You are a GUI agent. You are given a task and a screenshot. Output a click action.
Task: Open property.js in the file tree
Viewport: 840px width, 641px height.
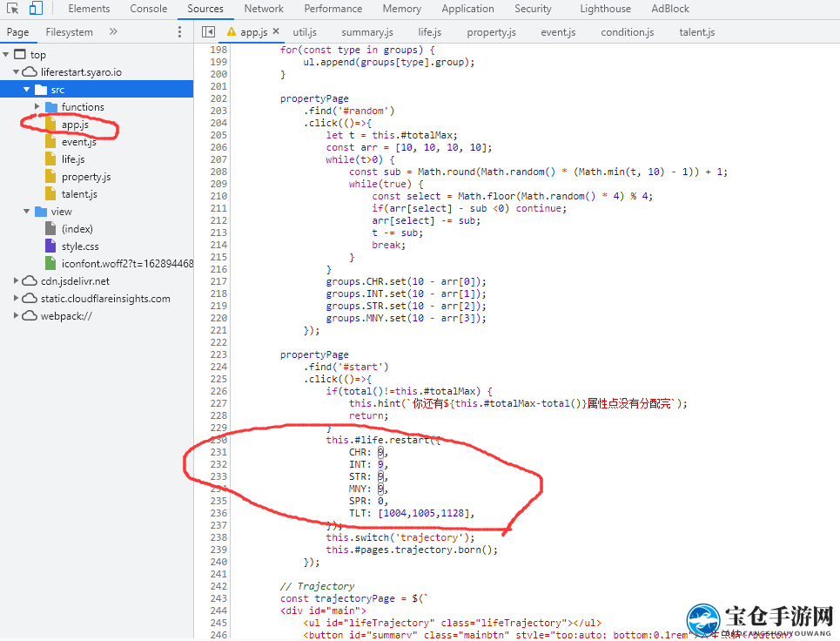pos(86,176)
